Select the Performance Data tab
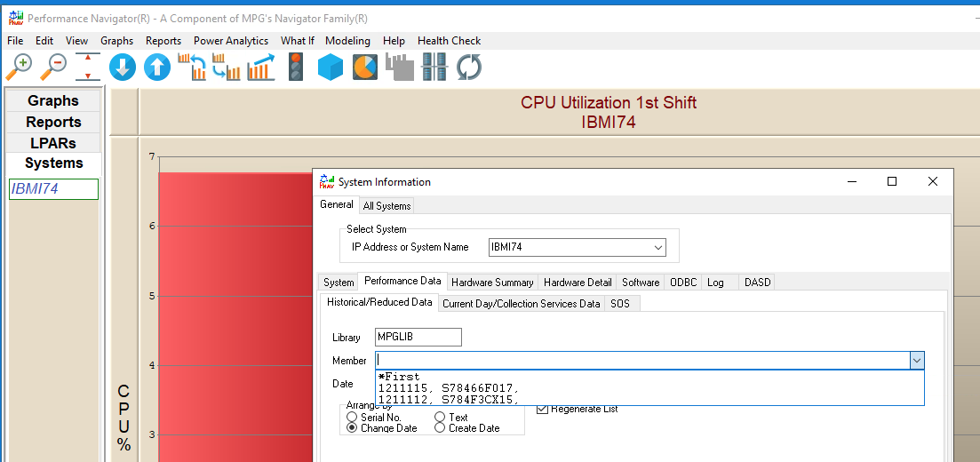 point(402,282)
